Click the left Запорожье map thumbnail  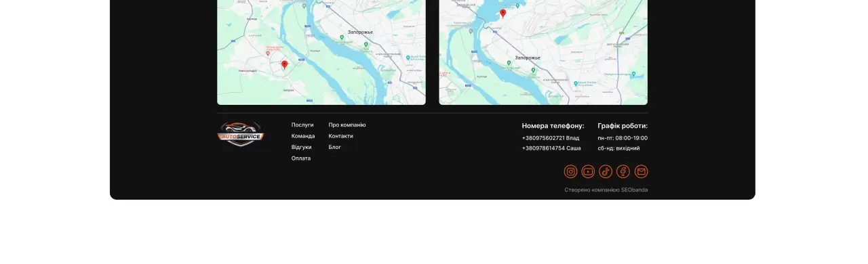(x=321, y=52)
